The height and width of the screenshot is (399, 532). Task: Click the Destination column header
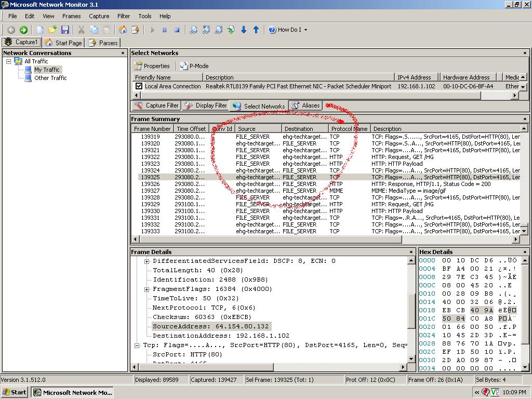click(x=305, y=129)
